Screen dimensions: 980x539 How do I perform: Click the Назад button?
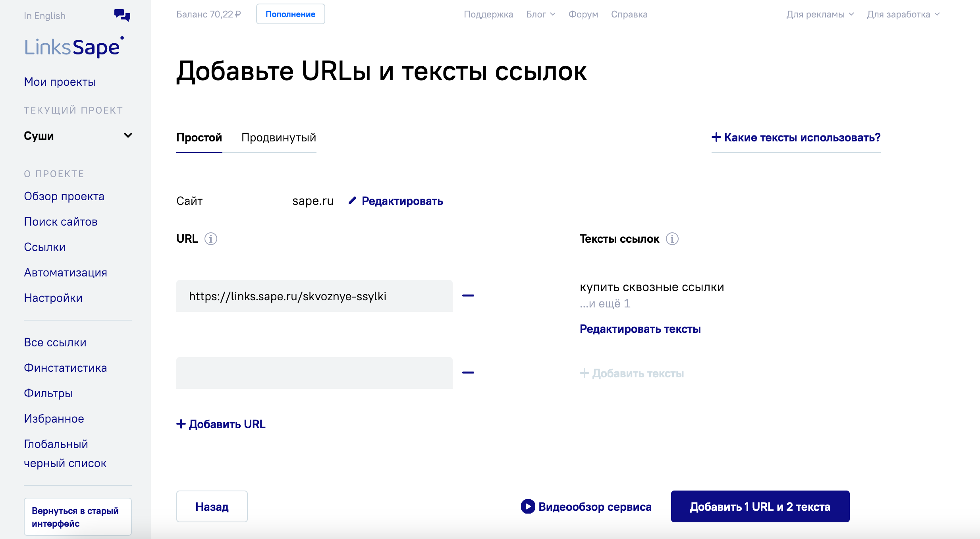(x=212, y=506)
